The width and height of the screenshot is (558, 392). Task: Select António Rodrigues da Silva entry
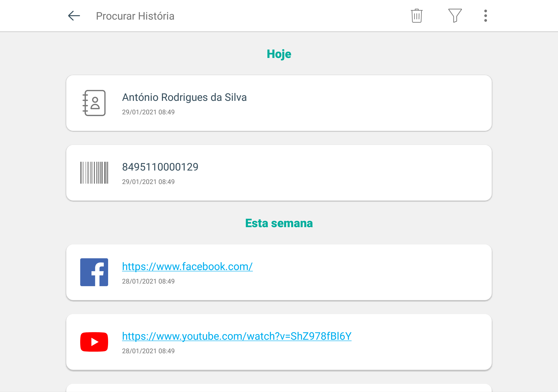pyautogui.click(x=279, y=103)
